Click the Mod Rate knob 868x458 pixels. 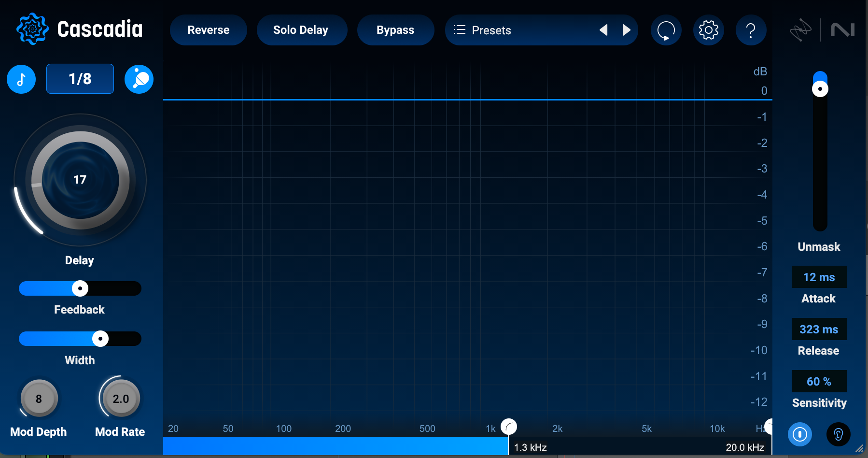coord(121,399)
